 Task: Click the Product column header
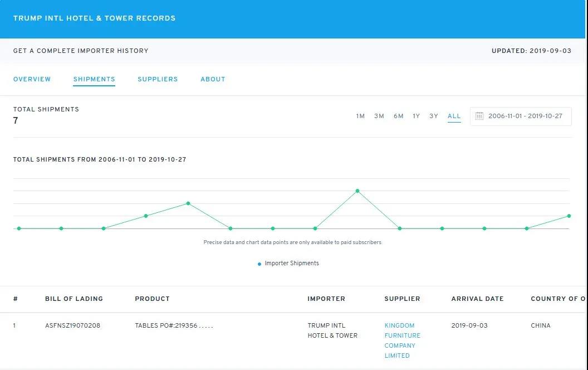(152, 299)
